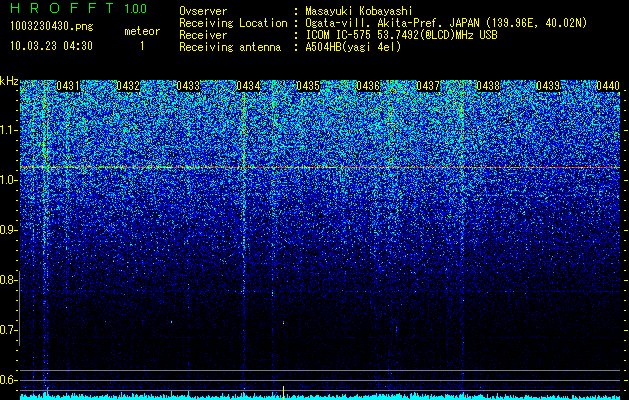
Task: Click the 0435 time marker
Action: pyautogui.click(x=308, y=86)
